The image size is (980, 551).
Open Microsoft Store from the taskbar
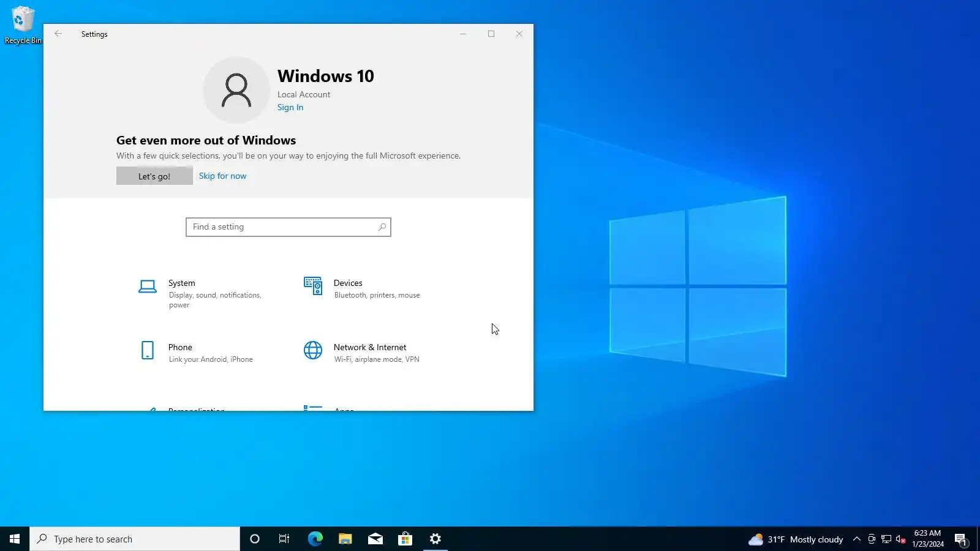click(x=405, y=539)
